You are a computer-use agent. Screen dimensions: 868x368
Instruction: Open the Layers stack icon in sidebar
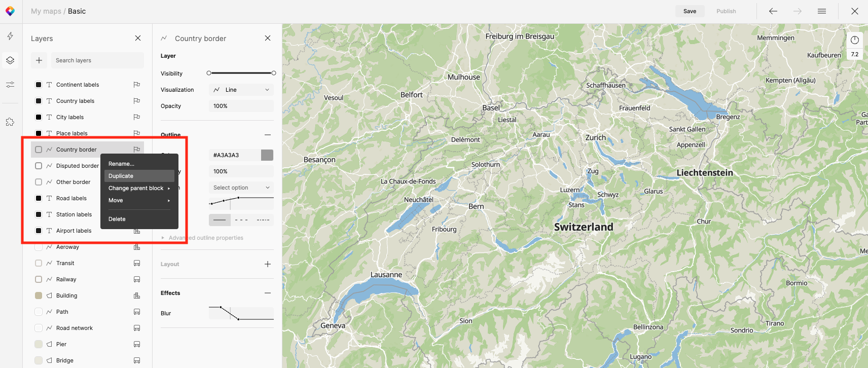point(10,60)
